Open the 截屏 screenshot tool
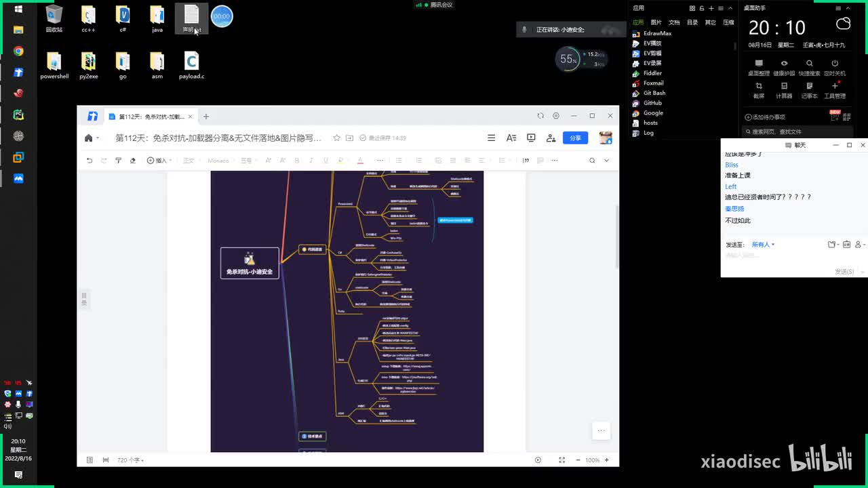Screen dimensions: 868x488 tap(759, 90)
